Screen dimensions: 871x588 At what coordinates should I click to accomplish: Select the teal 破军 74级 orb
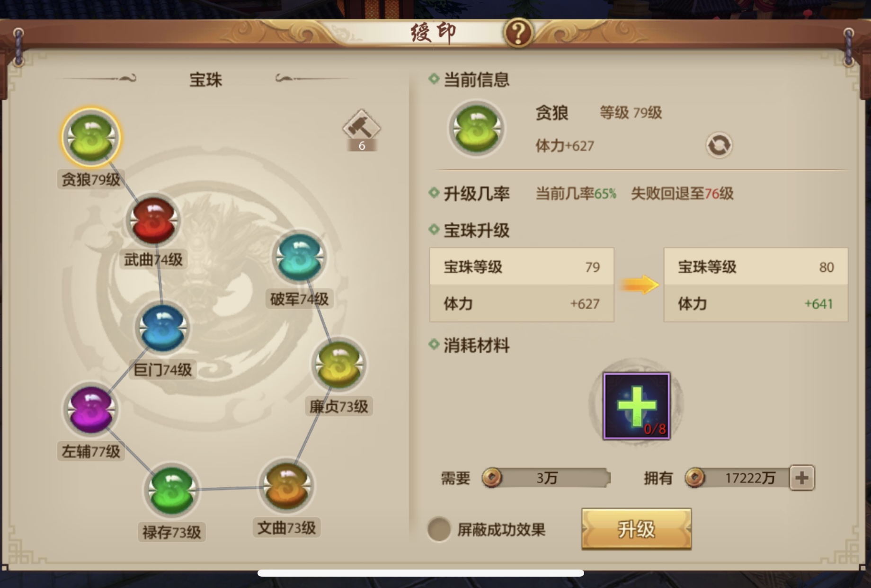pos(299,258)
